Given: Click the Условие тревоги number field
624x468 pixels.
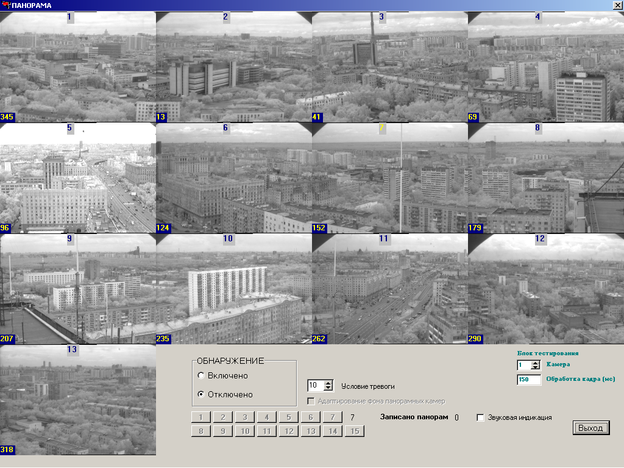Looking at the screenshot, I should [x=316, y=385].
